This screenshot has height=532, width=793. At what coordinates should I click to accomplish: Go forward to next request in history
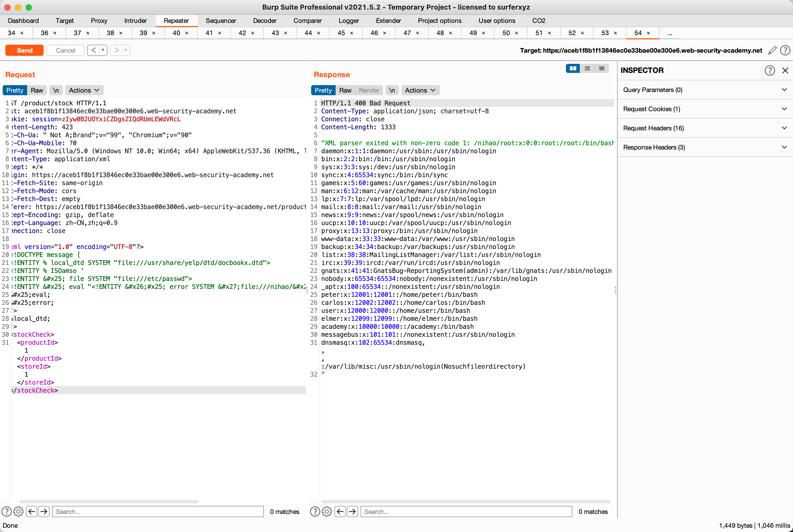tap(117, 50)
